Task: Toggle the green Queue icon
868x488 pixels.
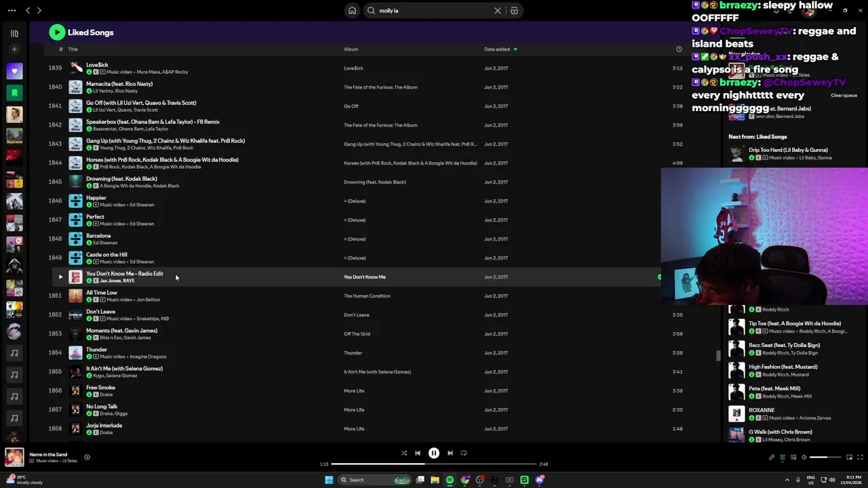Action: pyautogui.click(x=783, y=457)
